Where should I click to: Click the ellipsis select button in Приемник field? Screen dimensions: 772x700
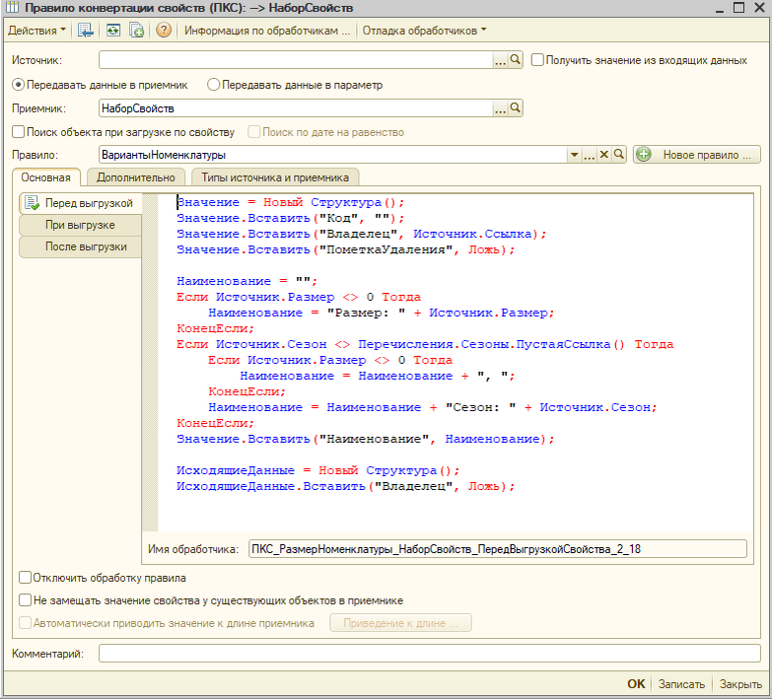tap(500, 107)
